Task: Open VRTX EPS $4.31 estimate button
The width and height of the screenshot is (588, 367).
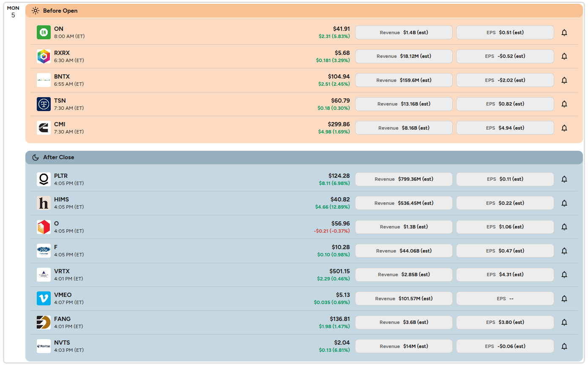Action: pyautogui.click(x=505, y=275)
